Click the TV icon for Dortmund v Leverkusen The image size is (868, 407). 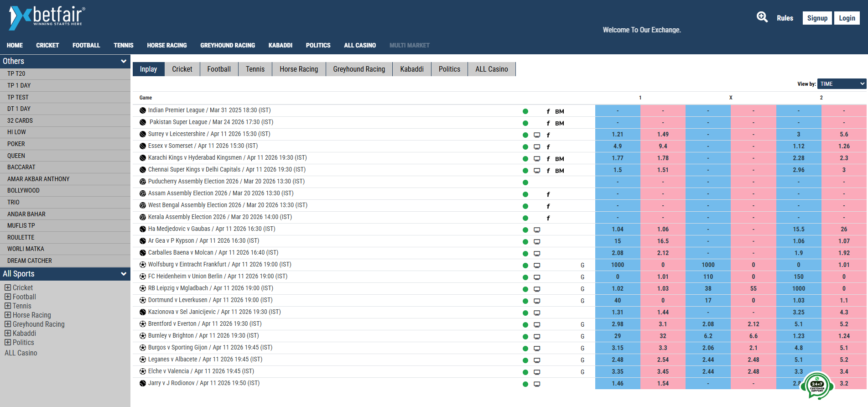pyautogui.click(x=537, y=301)
